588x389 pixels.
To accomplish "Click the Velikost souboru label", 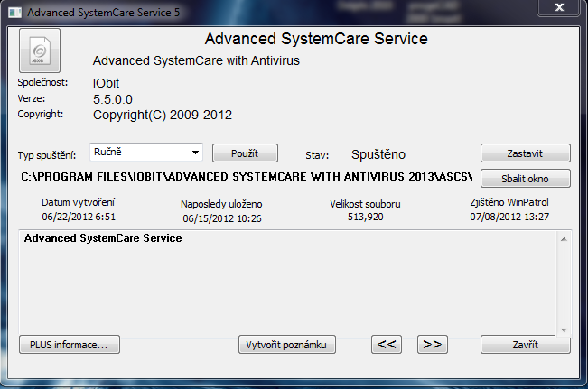I will point(365,204).
